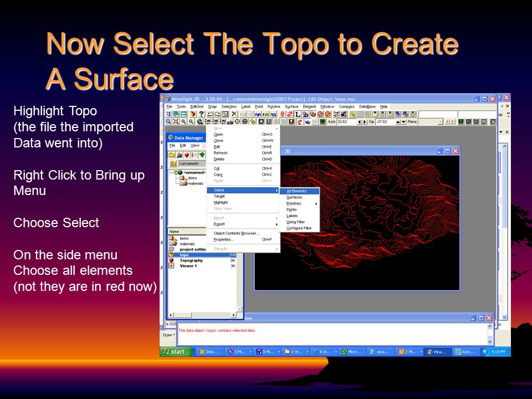The height and width of the screenshot is (399, 532).
Task: Choose Labels in the Select submenu
Action: point(299,216)
